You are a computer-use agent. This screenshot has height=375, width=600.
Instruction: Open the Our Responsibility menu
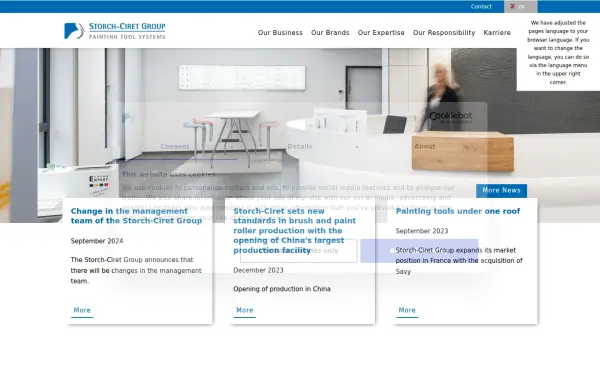coord(444,33)
